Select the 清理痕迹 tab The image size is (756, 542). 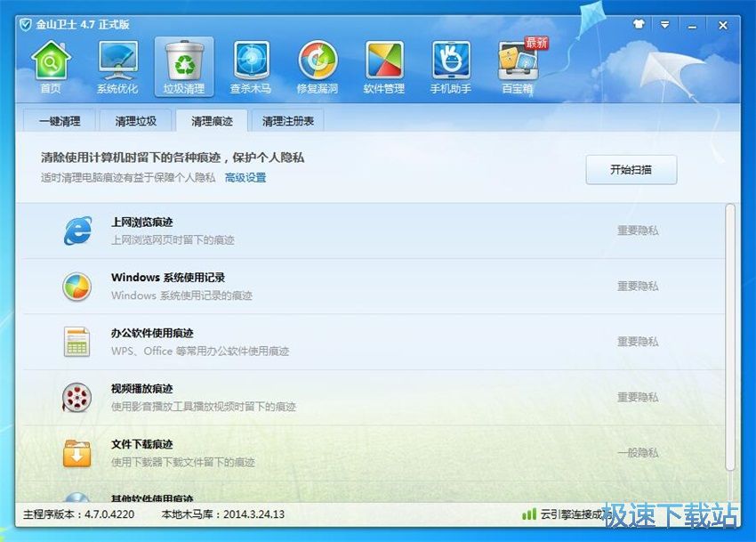click(212, 121)
